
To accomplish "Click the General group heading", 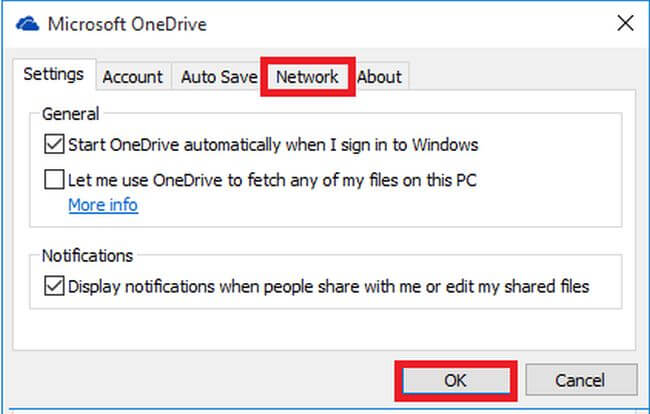I will (70, 113).
